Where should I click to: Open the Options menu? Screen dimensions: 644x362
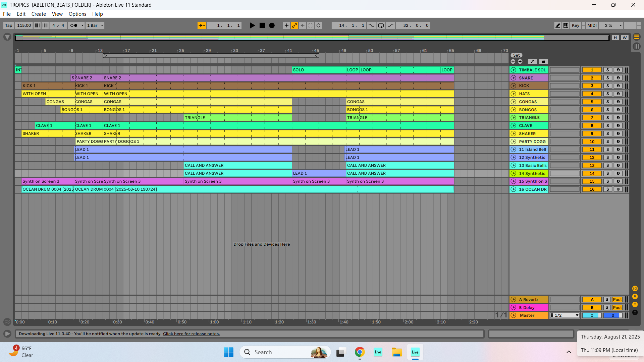77,14
